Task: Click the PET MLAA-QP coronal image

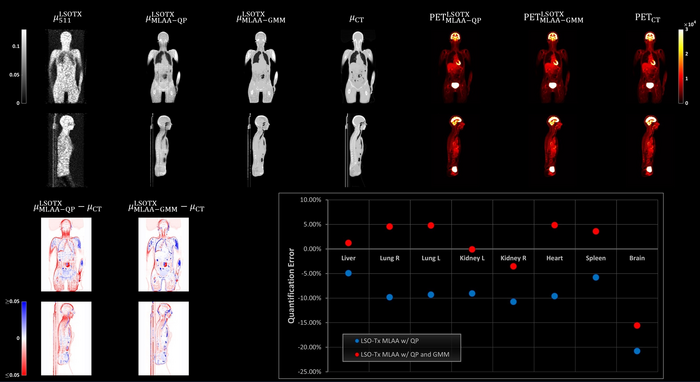Action: tap(454, 66)
